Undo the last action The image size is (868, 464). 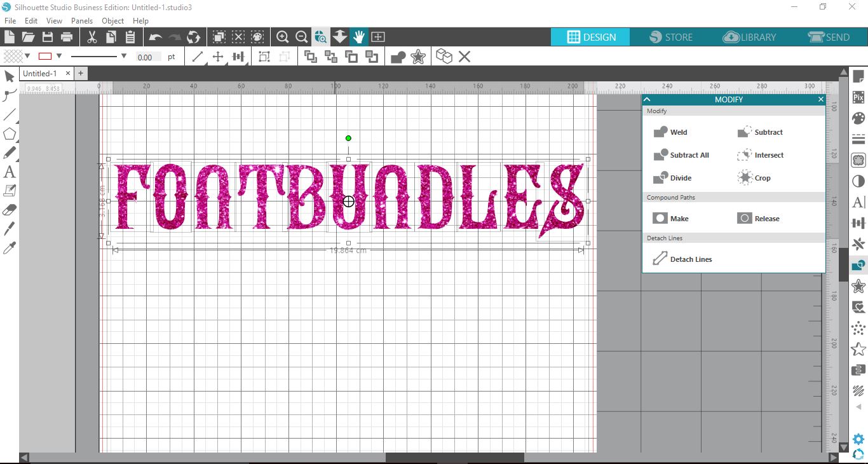pos(156,37)
